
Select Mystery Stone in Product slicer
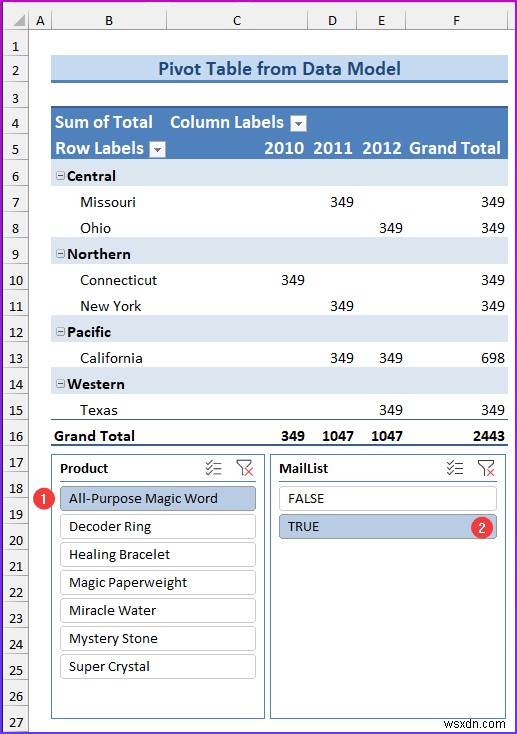(158, 639)
